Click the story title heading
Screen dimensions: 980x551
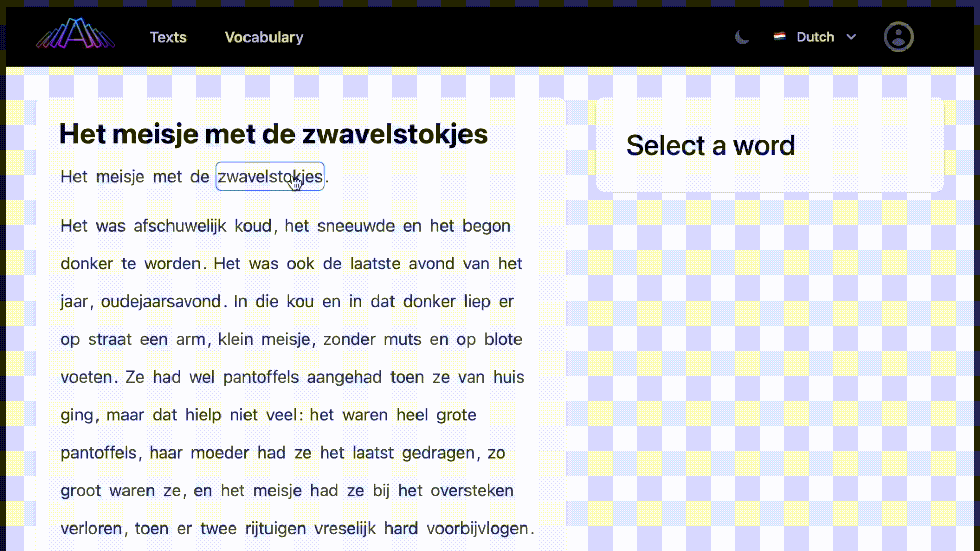click(274, 134)
